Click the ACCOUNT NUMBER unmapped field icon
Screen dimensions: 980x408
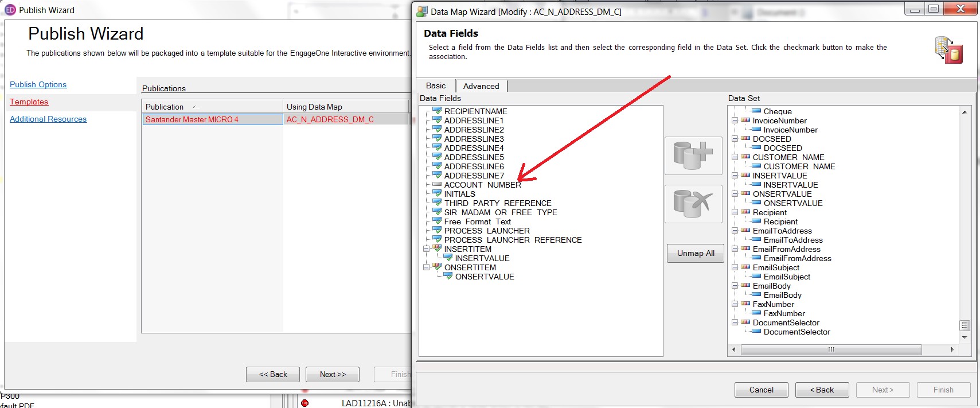click(437, 185)
